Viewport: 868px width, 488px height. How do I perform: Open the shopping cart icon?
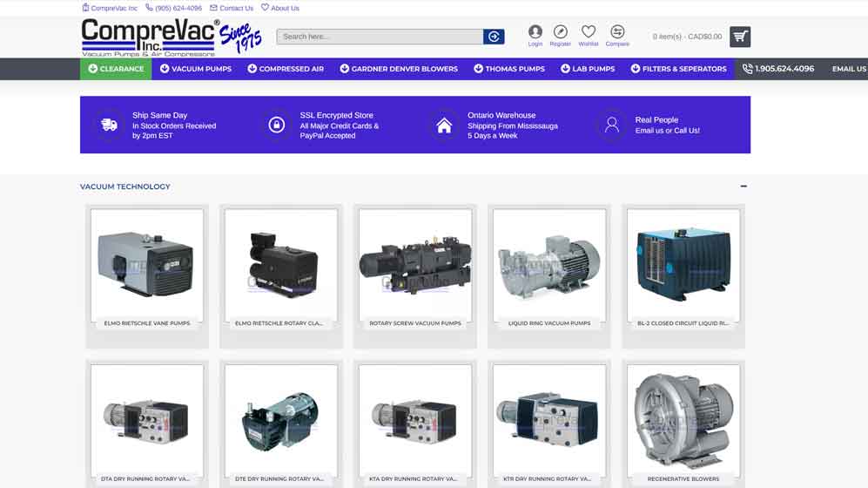pyautogui.click(x=740, y=37)
